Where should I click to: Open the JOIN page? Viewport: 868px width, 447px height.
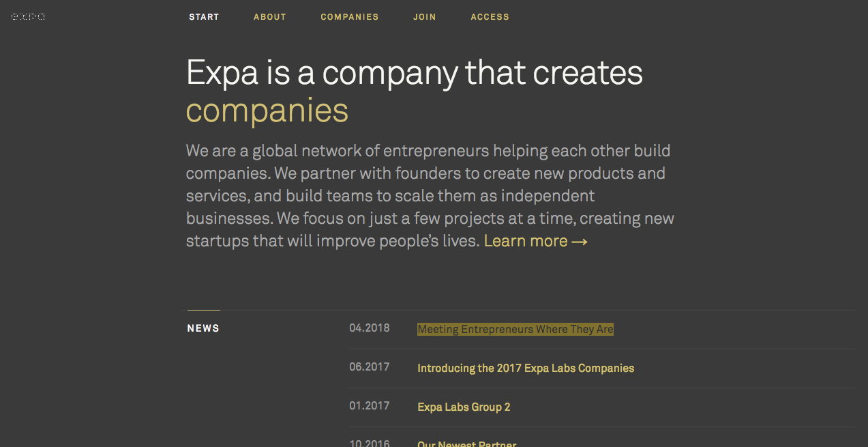click(x=424, y=17)
